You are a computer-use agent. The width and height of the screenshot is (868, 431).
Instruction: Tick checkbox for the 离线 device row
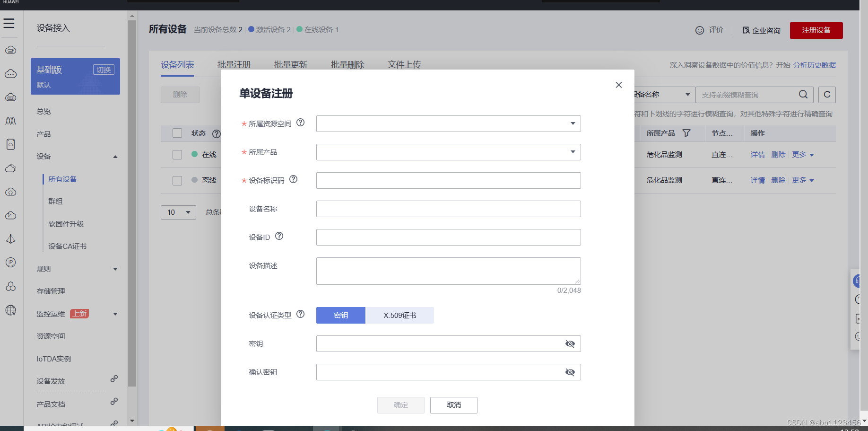[177, 181]
